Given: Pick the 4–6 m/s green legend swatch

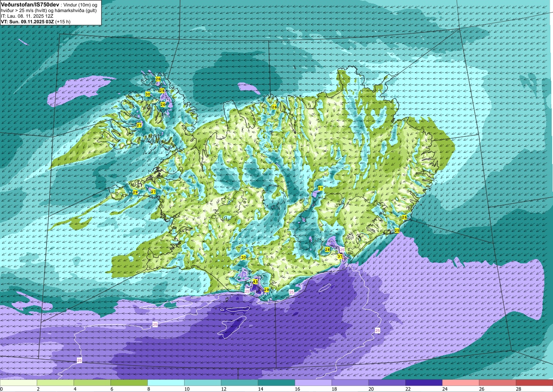Looking at the screenshot, I should click(x=92, y=383).
